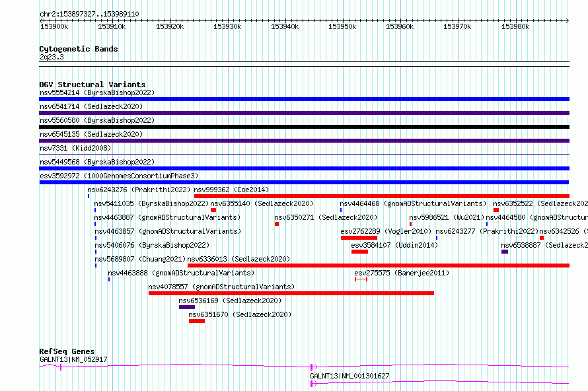Click the GALNT13|NM_052917 gene label
The width and height of the screenshot is (588, 391).
[x=73, y=359]
